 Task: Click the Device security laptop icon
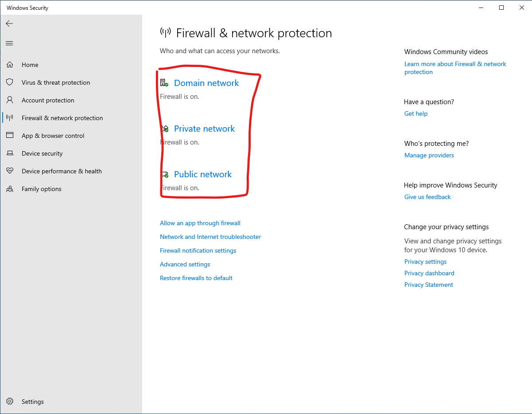tap(10, 153)
